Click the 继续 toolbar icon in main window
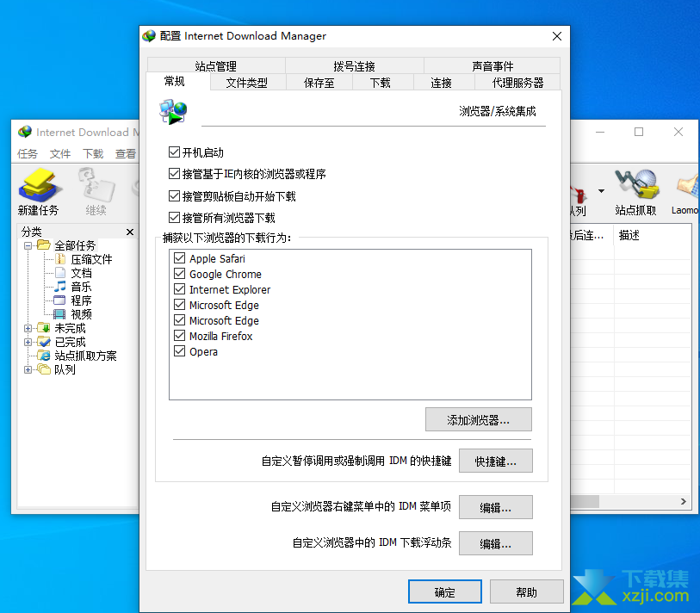 pyautogui.click(x=96, y=185)
